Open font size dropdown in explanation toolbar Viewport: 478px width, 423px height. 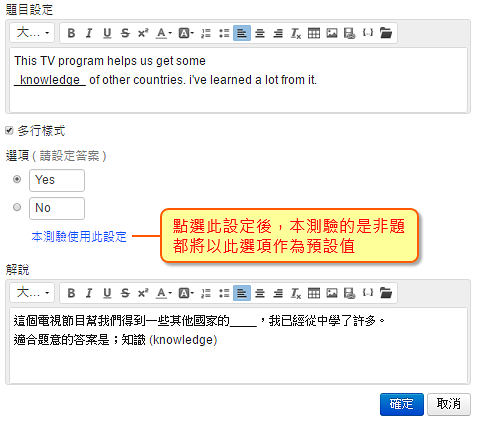tap(32, 293)
